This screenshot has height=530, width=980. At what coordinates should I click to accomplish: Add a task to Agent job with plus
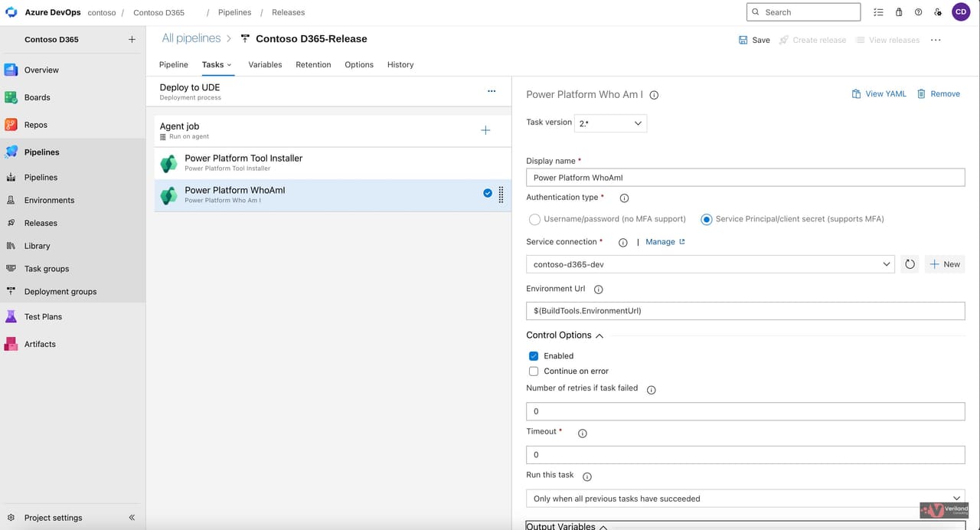pos(485,130)
